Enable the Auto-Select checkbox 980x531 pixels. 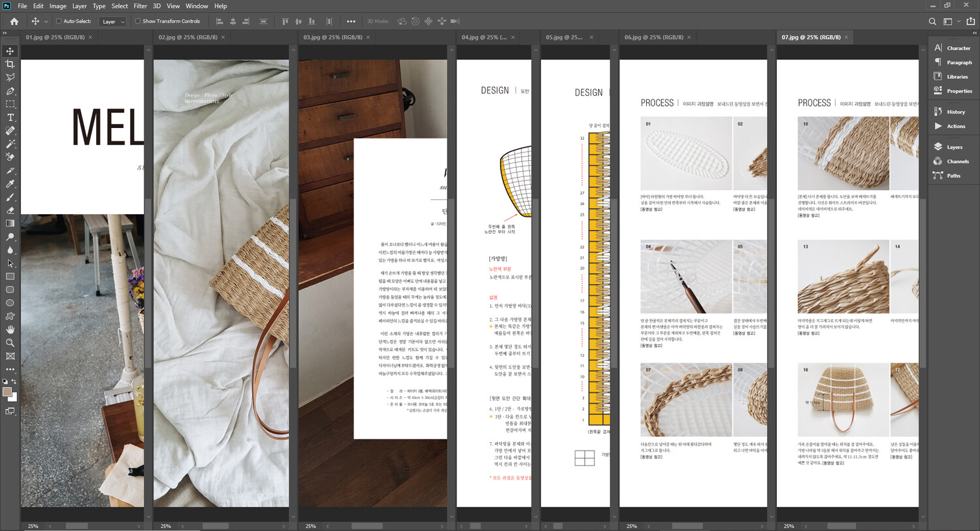[58, 22]
